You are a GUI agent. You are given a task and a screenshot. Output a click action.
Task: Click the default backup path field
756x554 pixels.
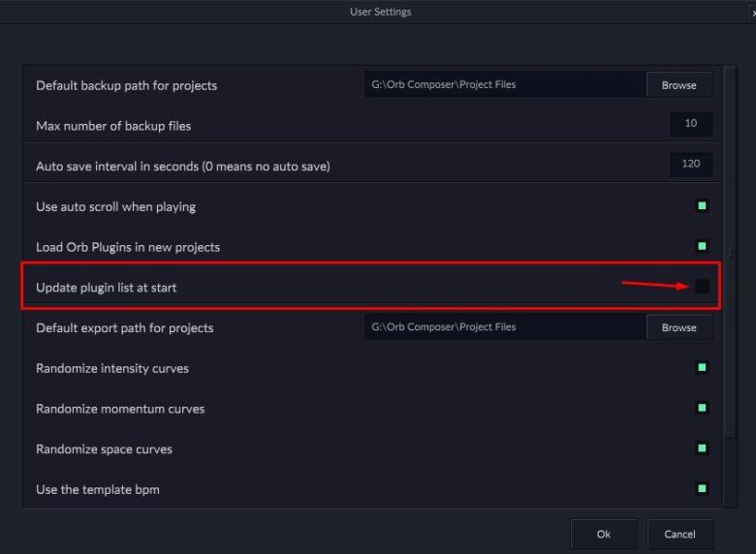point(504,85)
